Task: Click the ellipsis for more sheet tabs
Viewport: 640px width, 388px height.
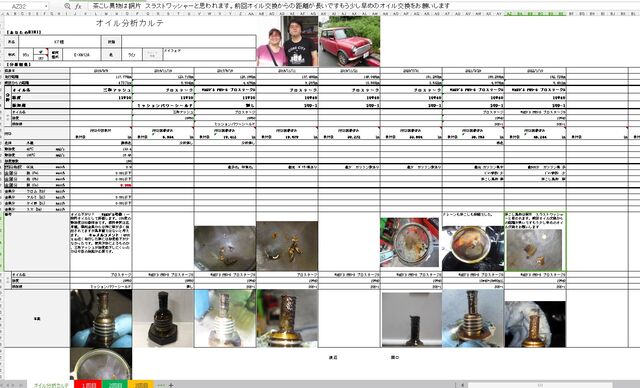Action: (161, 385)
